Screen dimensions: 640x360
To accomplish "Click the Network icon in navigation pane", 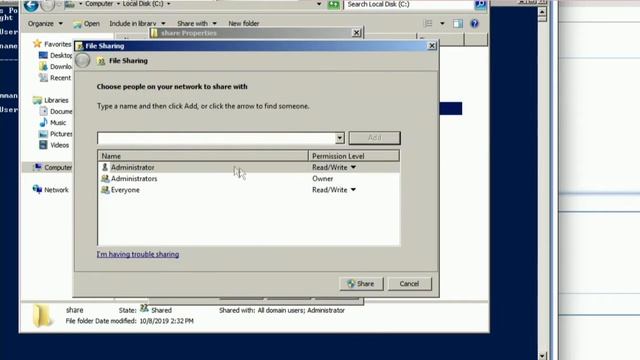I will coord(37,189).
